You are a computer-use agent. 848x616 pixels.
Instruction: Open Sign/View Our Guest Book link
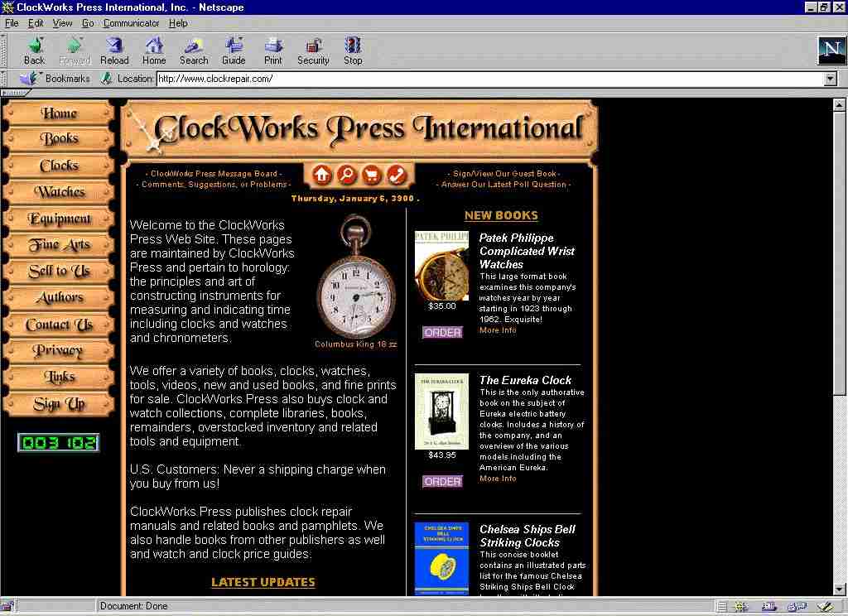pos(504,174)
